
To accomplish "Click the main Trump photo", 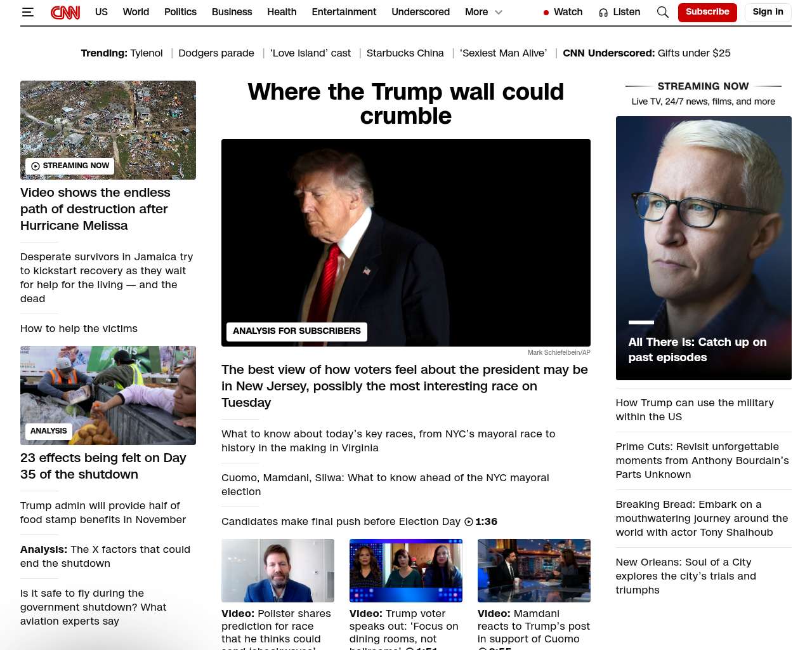I will coord(406,242).
